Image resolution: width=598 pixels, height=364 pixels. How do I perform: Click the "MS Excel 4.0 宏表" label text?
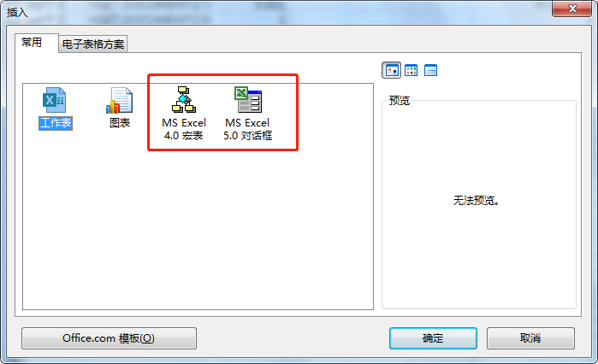[184, 129]
